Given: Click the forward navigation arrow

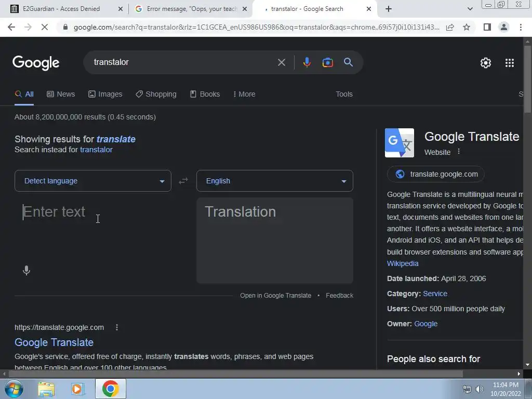Looking at the screenshot, I should coord(28,27).
